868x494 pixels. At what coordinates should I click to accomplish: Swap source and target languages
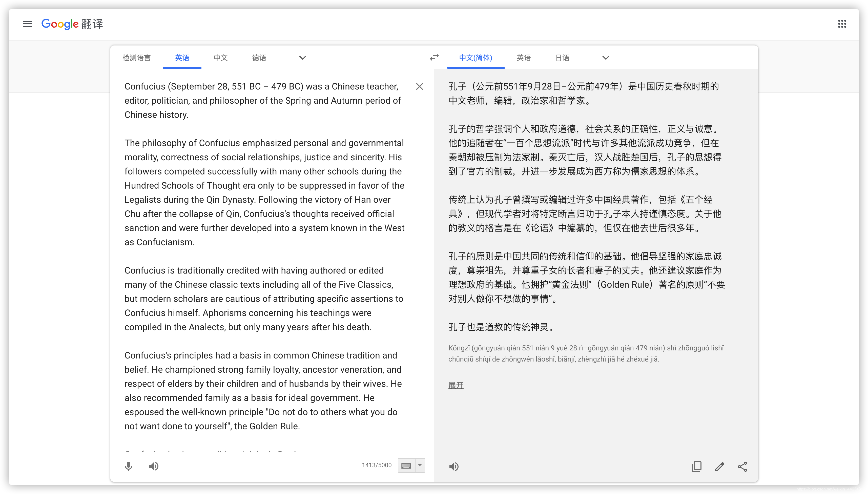point(434,57)
